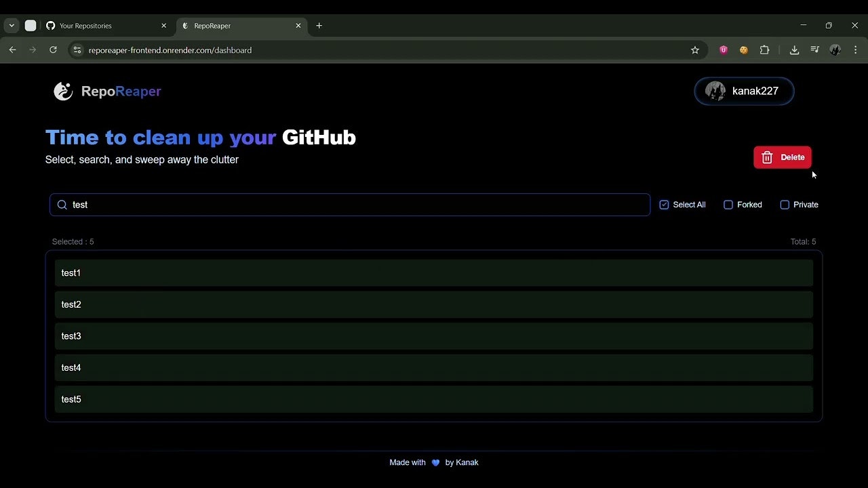Click the 'Select, search, and sweep' subtitle
868x488 pixels.
point(142,160)
